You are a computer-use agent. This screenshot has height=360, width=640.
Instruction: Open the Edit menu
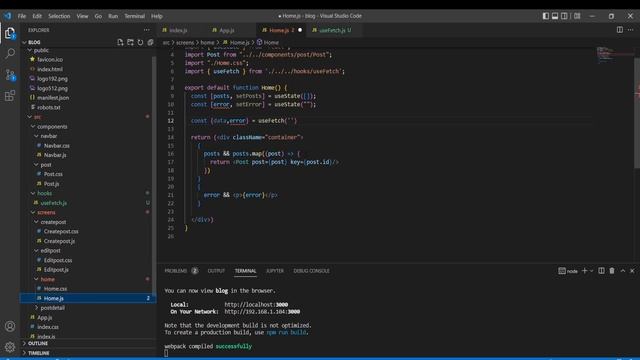coord(37,16)
